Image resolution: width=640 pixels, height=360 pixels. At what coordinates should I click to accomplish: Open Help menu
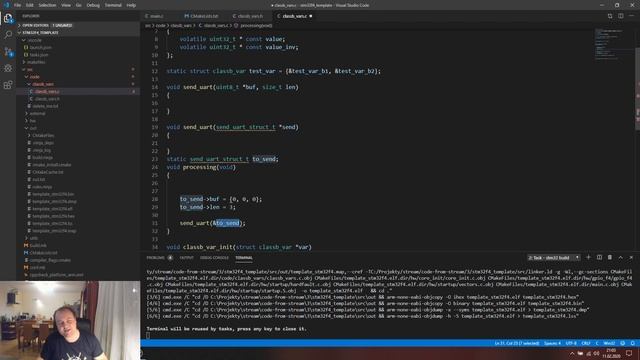point(131,5)
